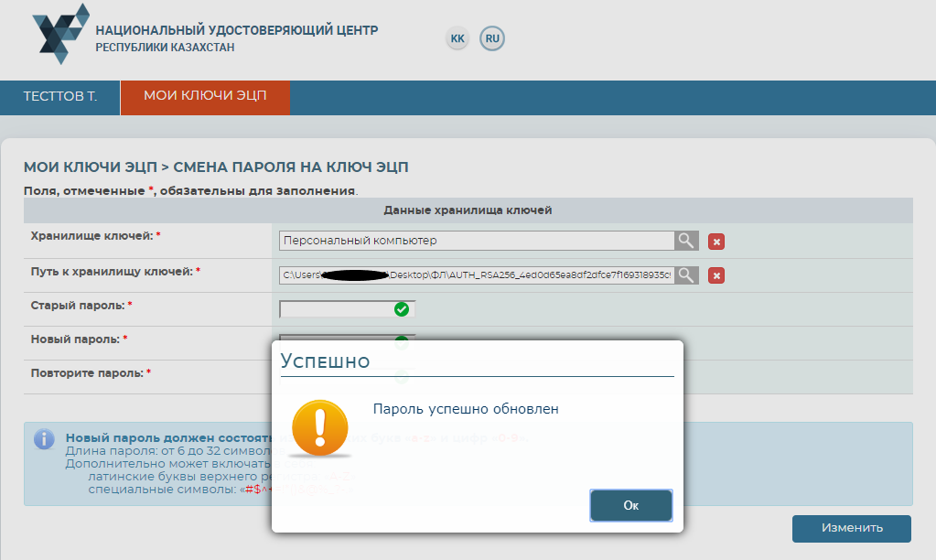This screenshot has height=560, width=936.
Task: Click the НАЦИОНАЛЬНЫЙ УДОСТОВЕРЯЮЩИЙ ЦЕНТР header title
Action: (236, 30)
